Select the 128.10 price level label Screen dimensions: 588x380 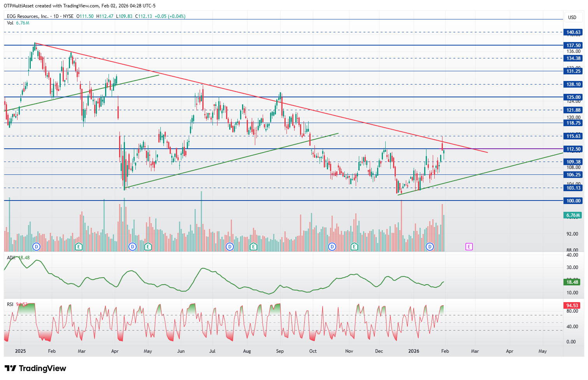click(574, 84)
